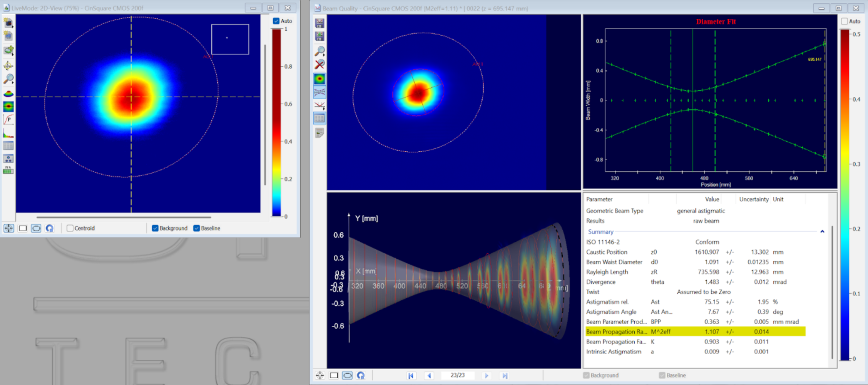The height and width of the screenshot is (385, 868).
Task: Click the first save measurement floppy icon
Action: [x=319, y=23]
